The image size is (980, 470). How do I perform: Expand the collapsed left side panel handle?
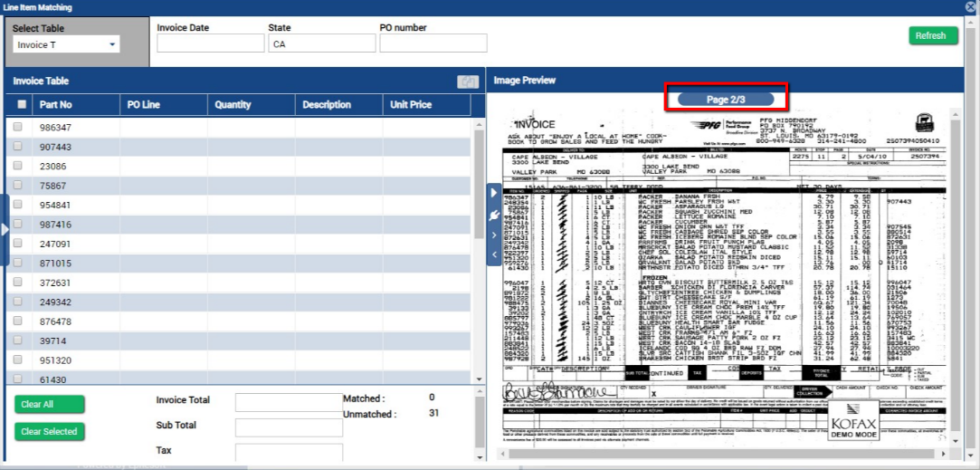tap(5, 230)
